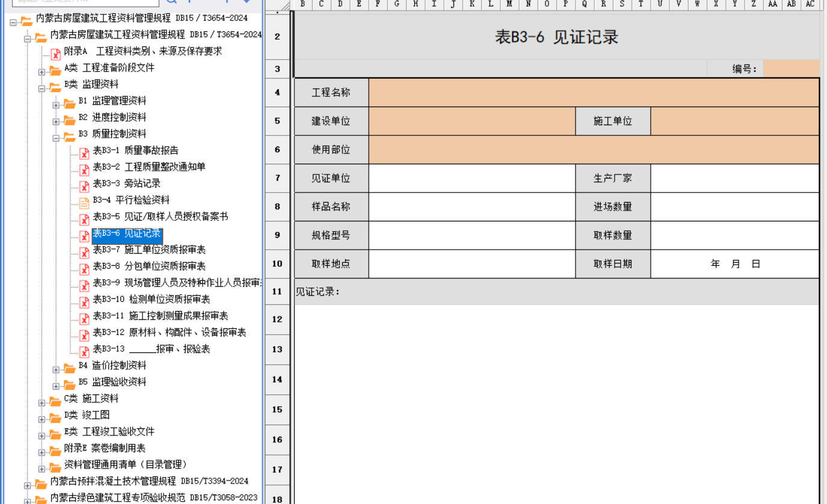Click the B类 监理资料 folder icon

click(55, 85)
